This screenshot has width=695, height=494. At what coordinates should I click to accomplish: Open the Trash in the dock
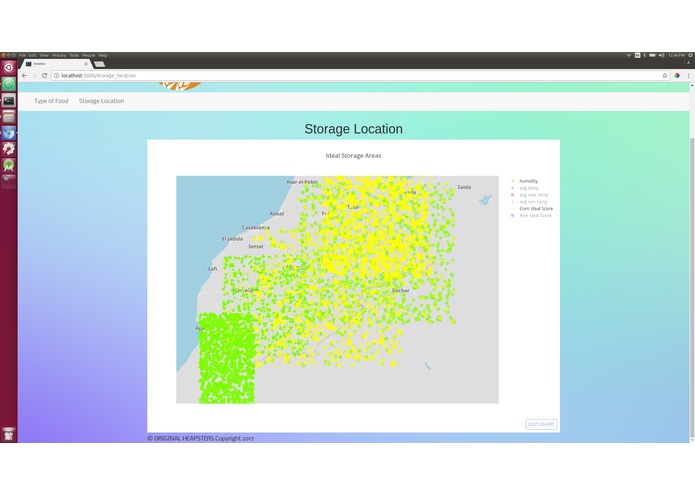[8, 434]
